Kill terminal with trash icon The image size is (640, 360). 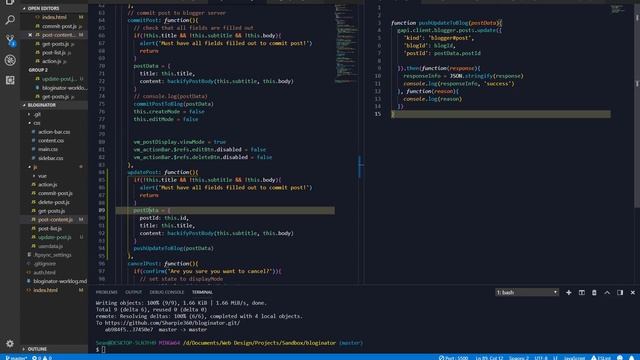(594, 292)
